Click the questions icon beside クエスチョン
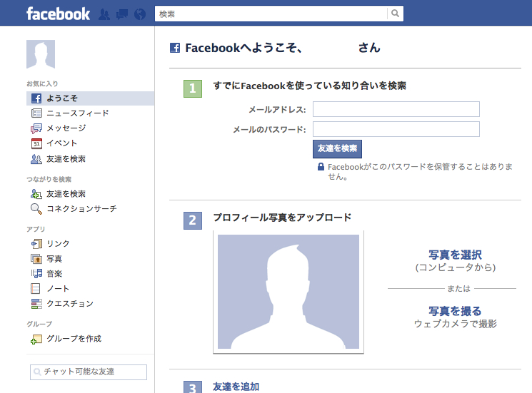This screenshot has height=393, width=532. (x=36, y=304)
